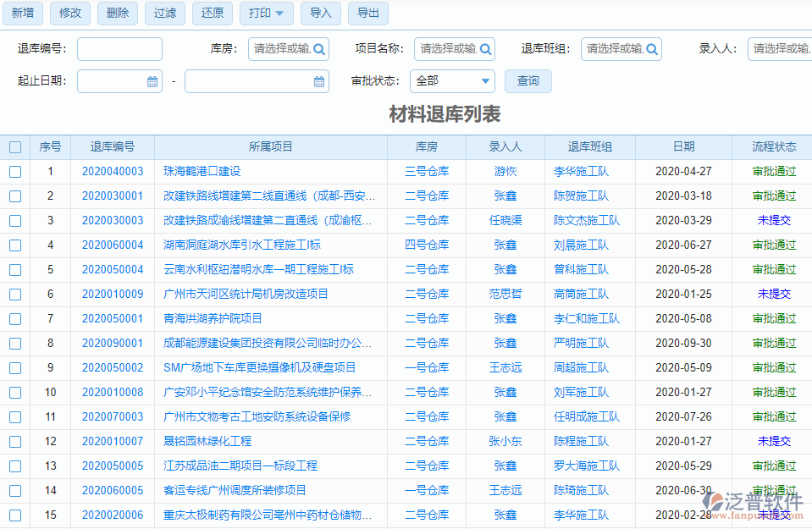Expand the 审批状态 dropdown showing 全部
Viewport: 812px width, 529px height.
click(452, 81)
